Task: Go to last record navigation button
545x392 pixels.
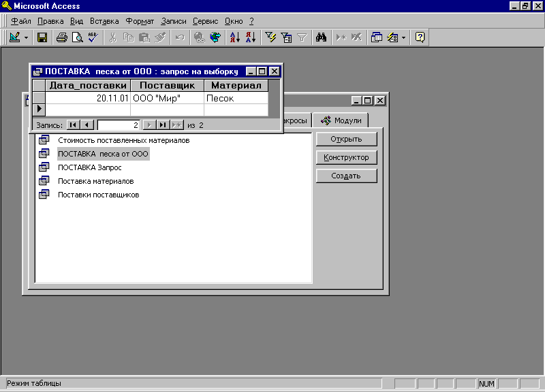Action: pos(163,125)
